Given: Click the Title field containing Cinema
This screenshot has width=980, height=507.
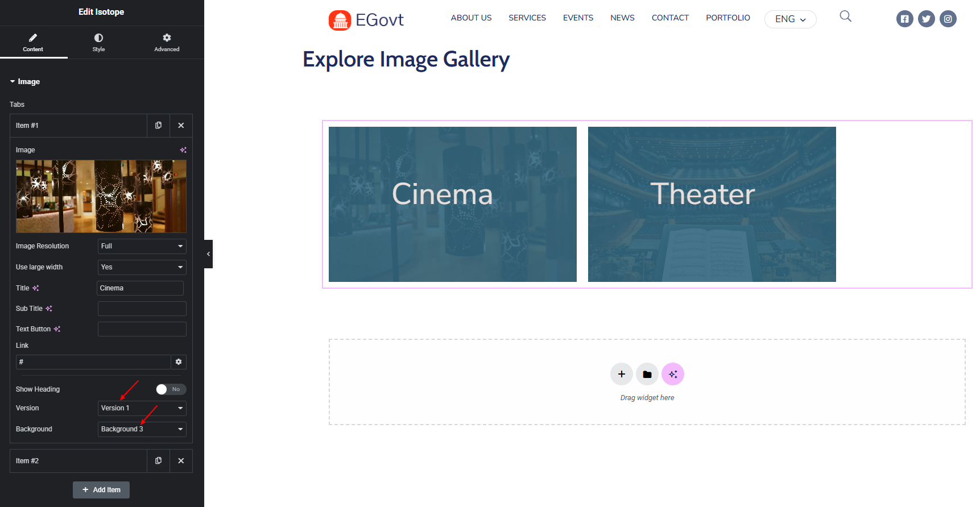Looking at the screenshot, I should click(140, 288).
